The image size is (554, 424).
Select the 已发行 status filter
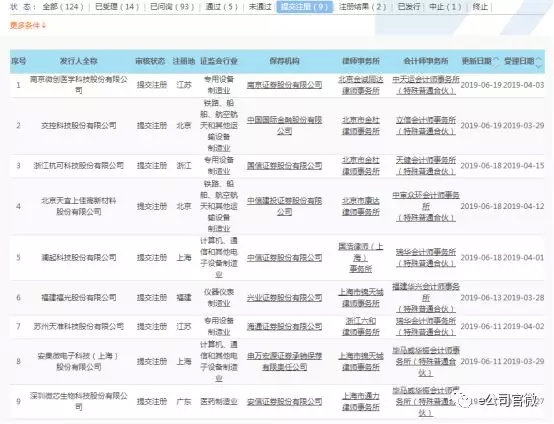tap(409, 7)
